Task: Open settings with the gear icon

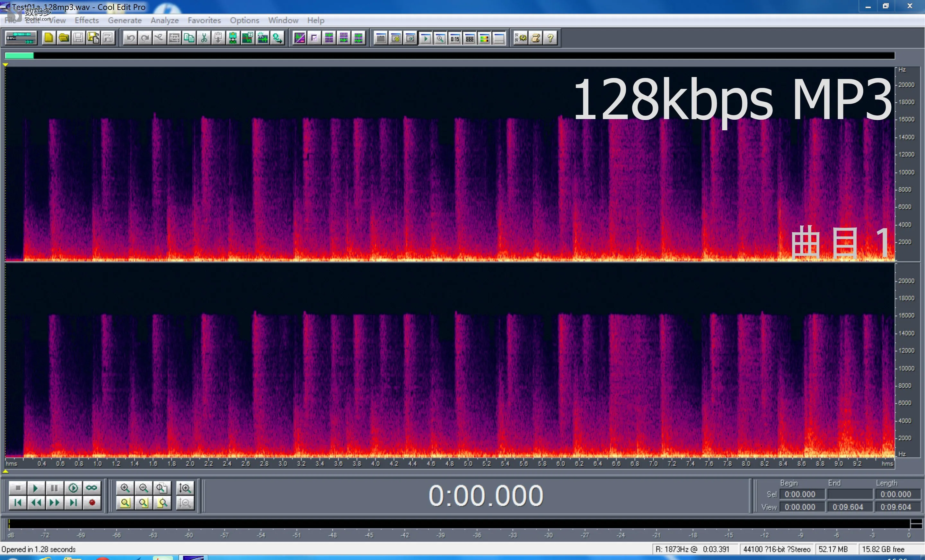Action: coord(521,38)
